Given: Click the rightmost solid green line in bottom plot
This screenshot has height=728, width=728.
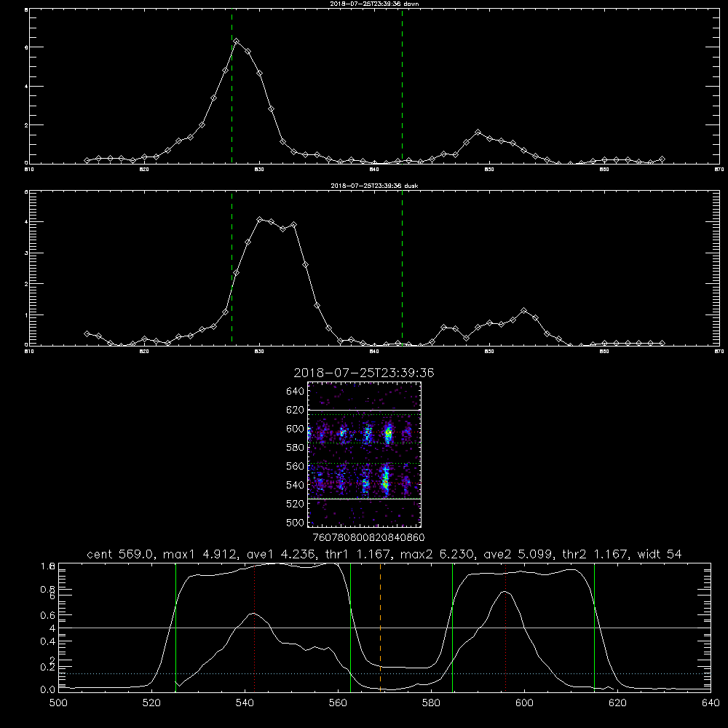Looking at the screenshot, I should [x=594, y=628].
